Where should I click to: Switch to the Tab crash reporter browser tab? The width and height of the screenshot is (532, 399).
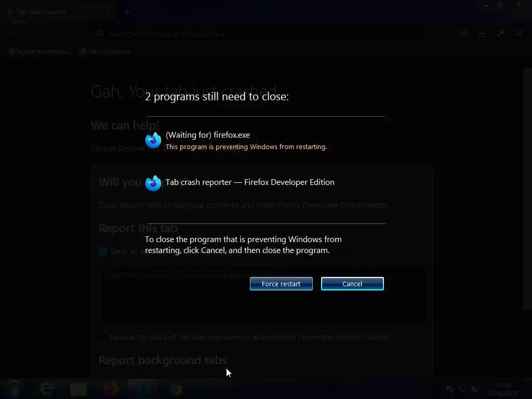point(58,12)
